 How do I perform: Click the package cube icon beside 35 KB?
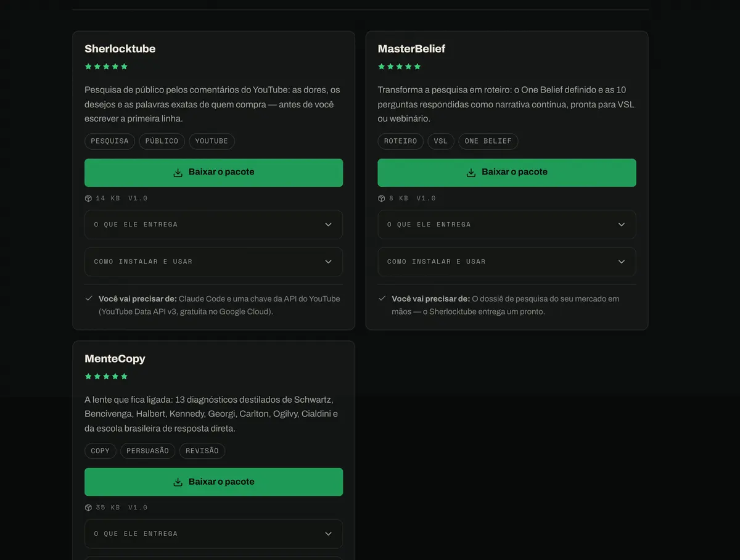pyautogui.click(x=88, y=508)
